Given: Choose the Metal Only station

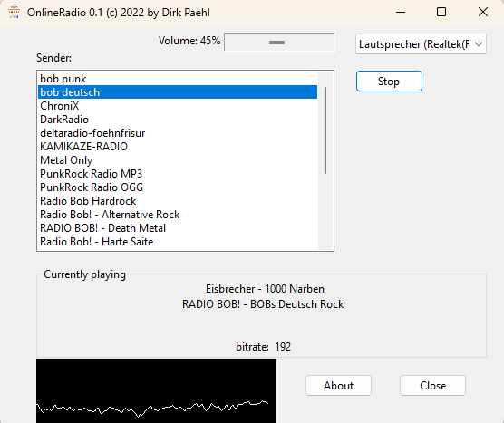Looking at the screenshot, I should click(178, 160).
